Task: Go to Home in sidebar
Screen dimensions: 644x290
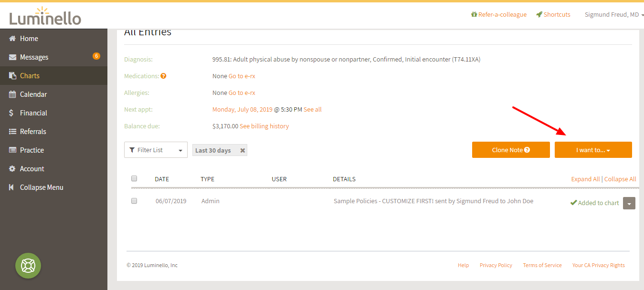Action: pyautogui.click(x=53, y=39)
